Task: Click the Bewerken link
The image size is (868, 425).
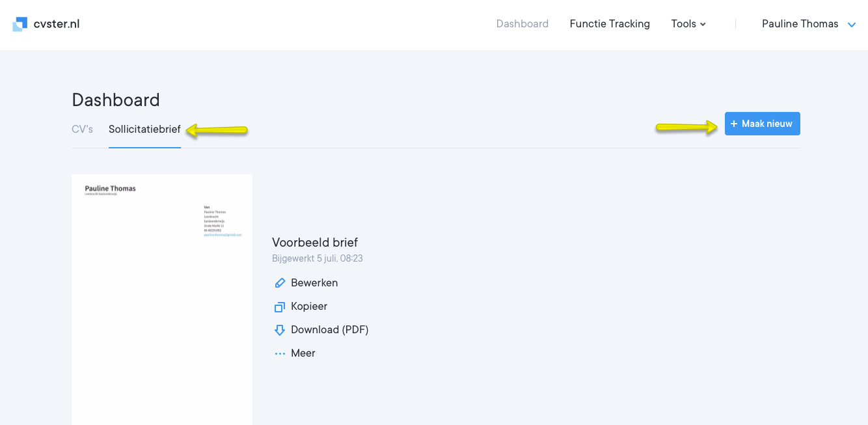Action: coord(314,283)
